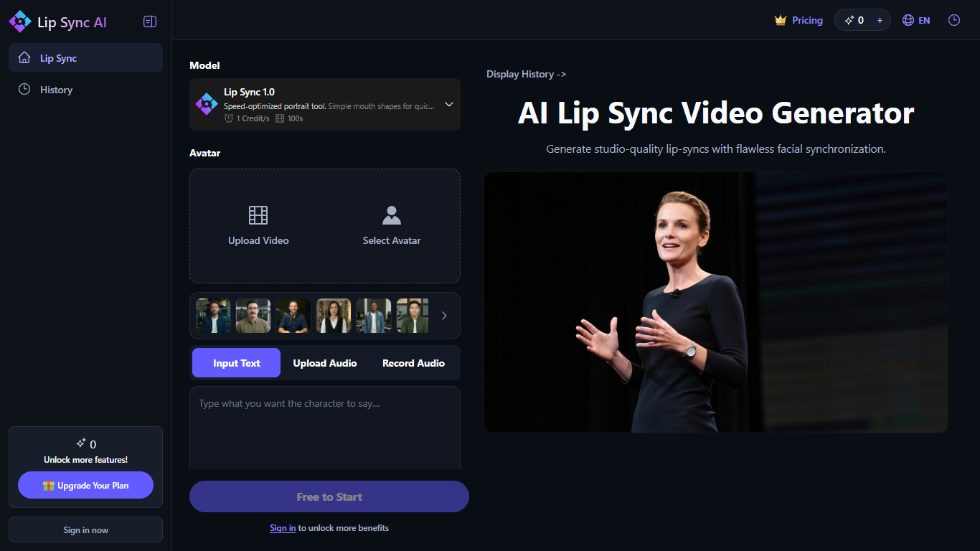This screenshot has height=551, width=980.
Task: Follow the Sign in link below the start button
Action: 283,528
